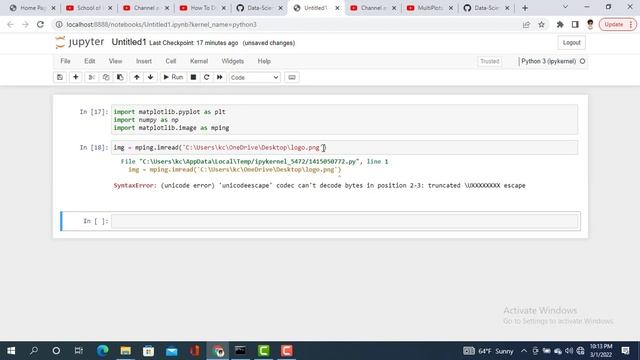Open the Windows Start menu

[11, 351]
